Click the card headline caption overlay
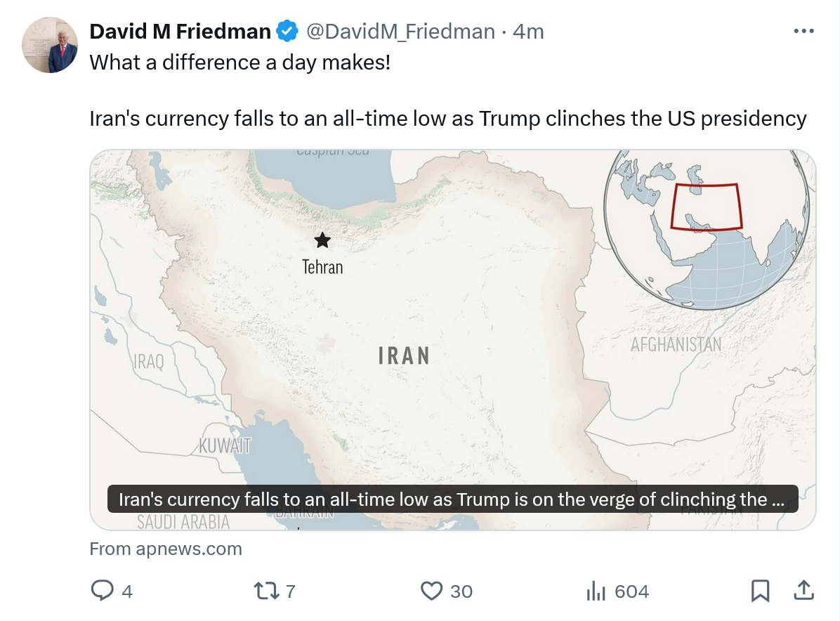Viewport: 840px width, 621px height. [452, 499]
